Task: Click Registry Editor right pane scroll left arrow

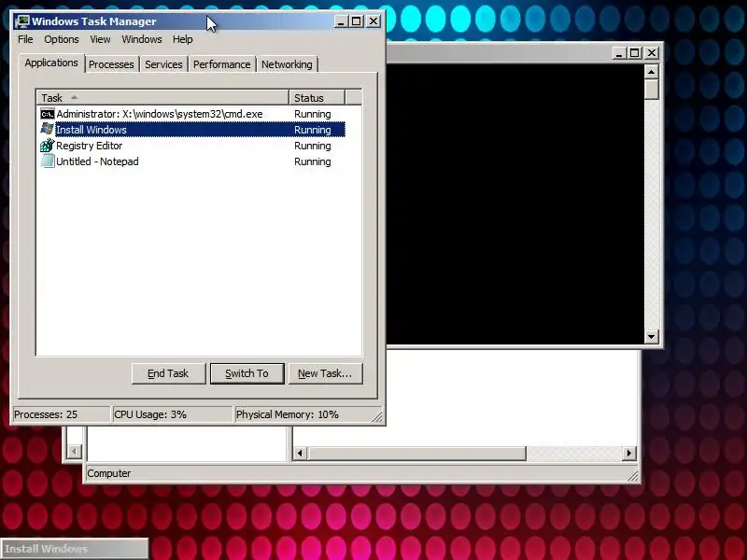Action: pyautogui.click(x=300, y=454)
